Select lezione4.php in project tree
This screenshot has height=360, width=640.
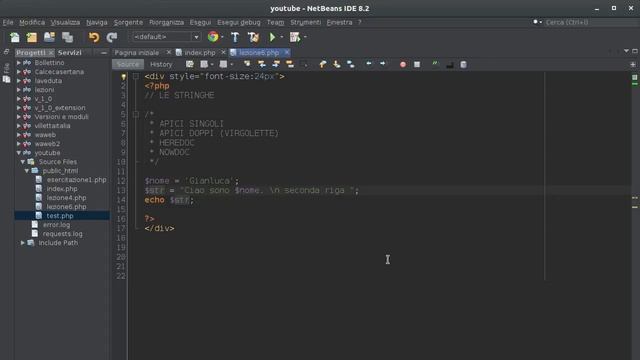pos(66,198)
